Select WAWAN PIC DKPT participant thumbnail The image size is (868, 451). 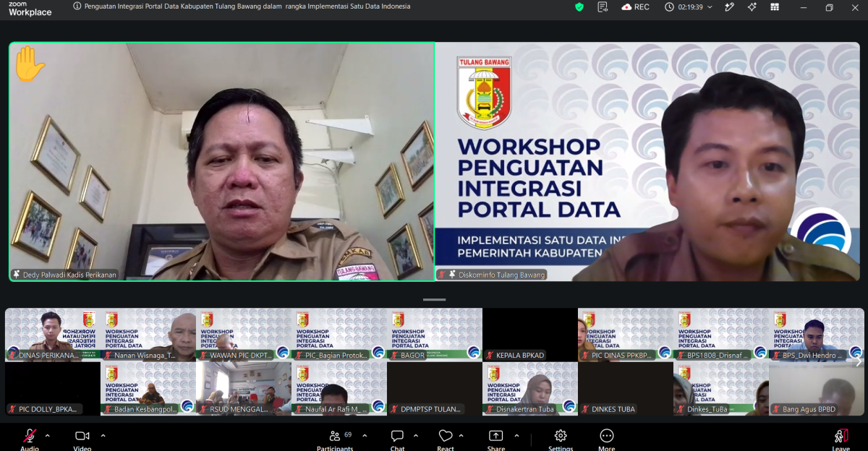pos(244,335)
